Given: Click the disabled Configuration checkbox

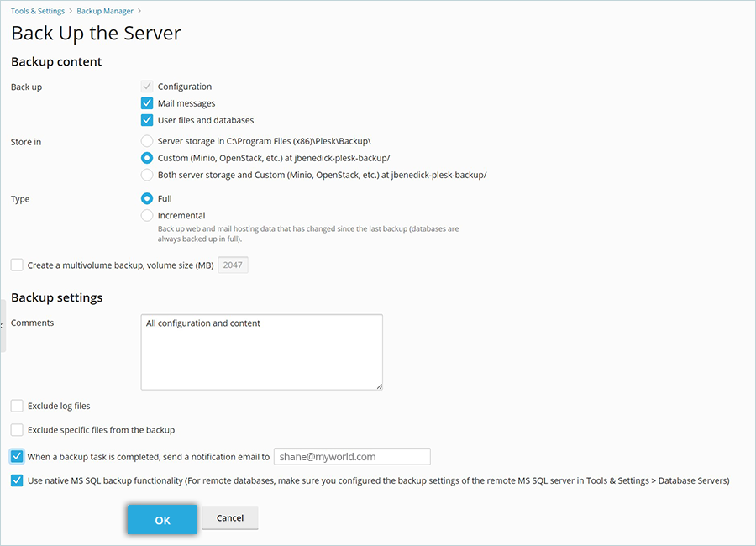Looking at the screenshot, I should 147,87.
